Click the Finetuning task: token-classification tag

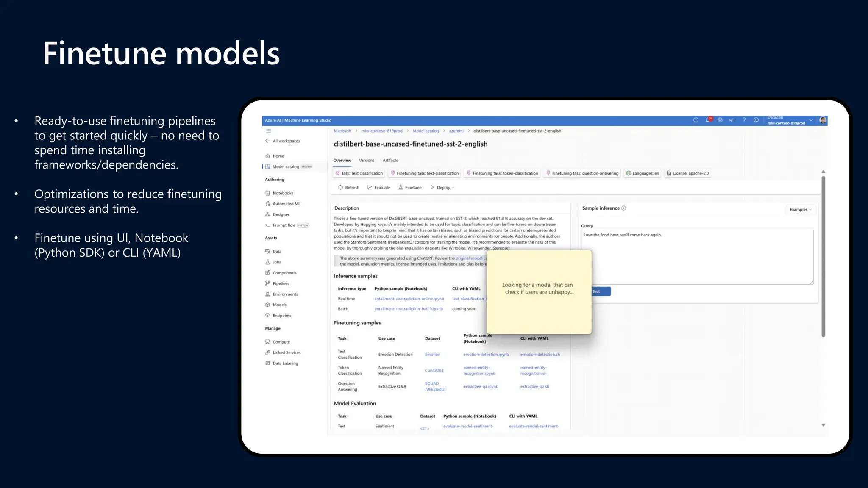[x=502, y=173]
